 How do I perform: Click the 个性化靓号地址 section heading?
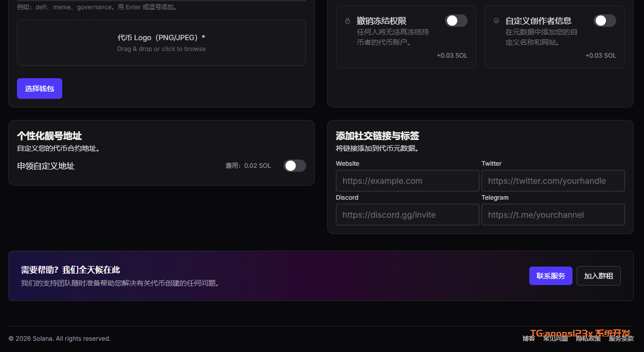point(49,136)
